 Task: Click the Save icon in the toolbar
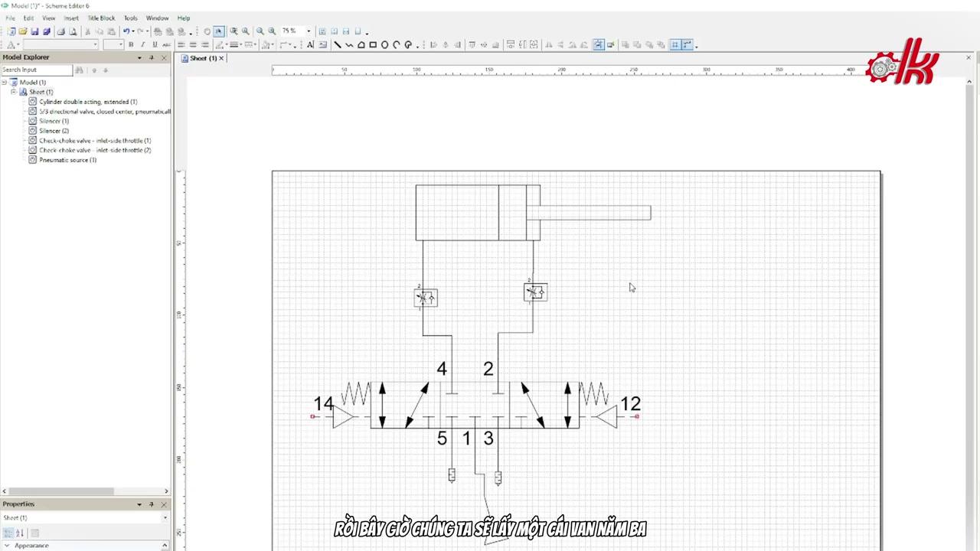click(x=34, y=31)
